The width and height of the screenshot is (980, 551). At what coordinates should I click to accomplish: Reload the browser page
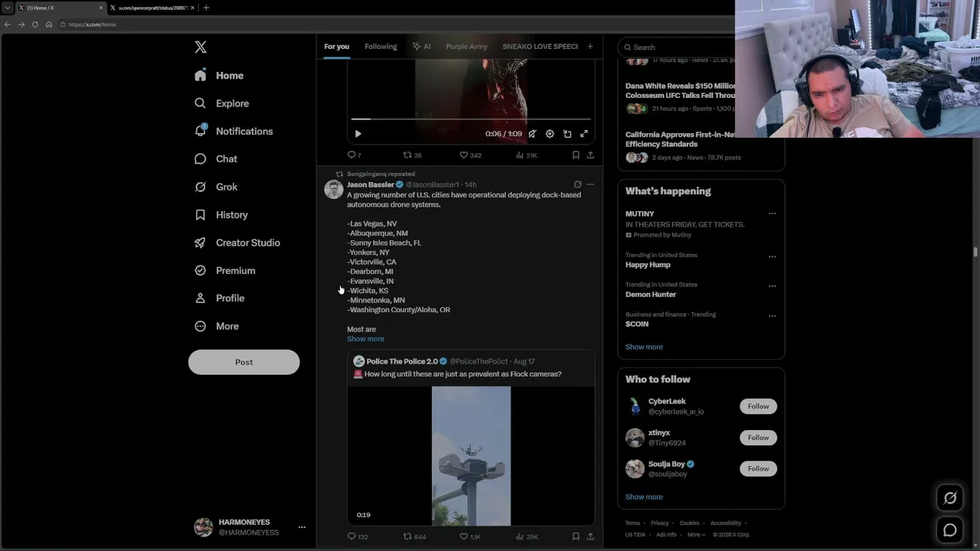click(x=35, y=24)
